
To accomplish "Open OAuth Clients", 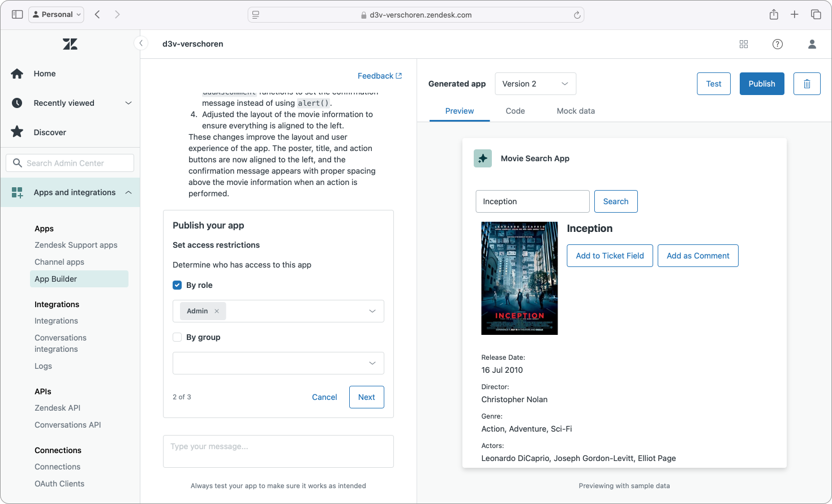I will point(59,484).
